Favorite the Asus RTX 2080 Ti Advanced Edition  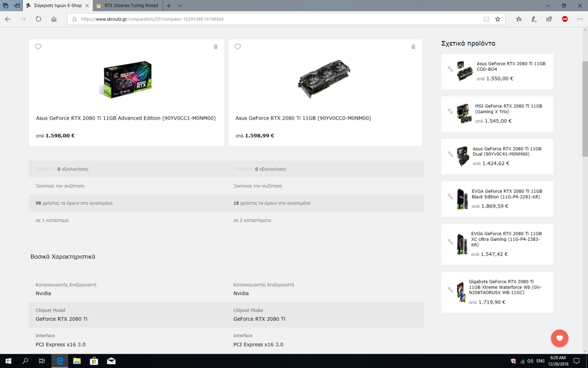(38, 46)
